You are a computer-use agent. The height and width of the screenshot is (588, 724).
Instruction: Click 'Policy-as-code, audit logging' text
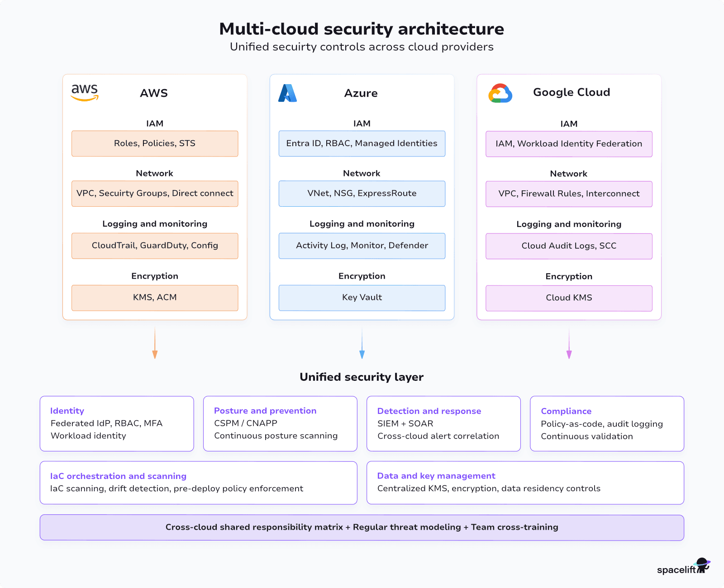(602, 424)
